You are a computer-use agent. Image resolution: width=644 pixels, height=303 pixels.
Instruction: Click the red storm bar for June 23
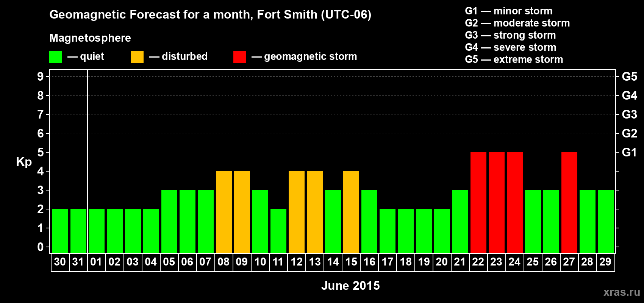497,202
